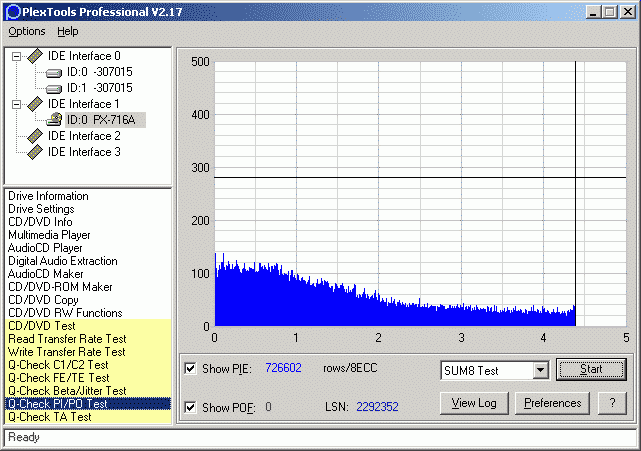Image resolution: width=641 pixels, height=451 pixels.
Task: Click the hard drive icon for ID:0 -307015
Action: [54, 73]
